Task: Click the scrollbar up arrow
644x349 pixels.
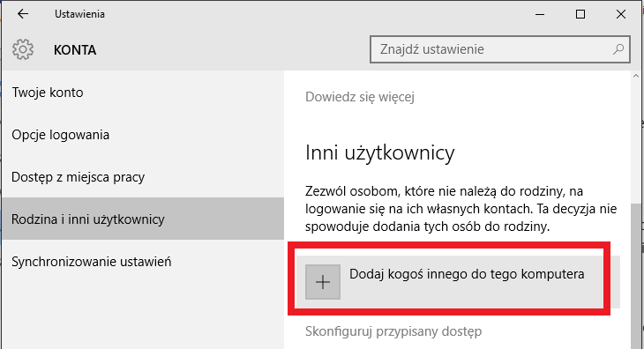Action: click(636, 76)
